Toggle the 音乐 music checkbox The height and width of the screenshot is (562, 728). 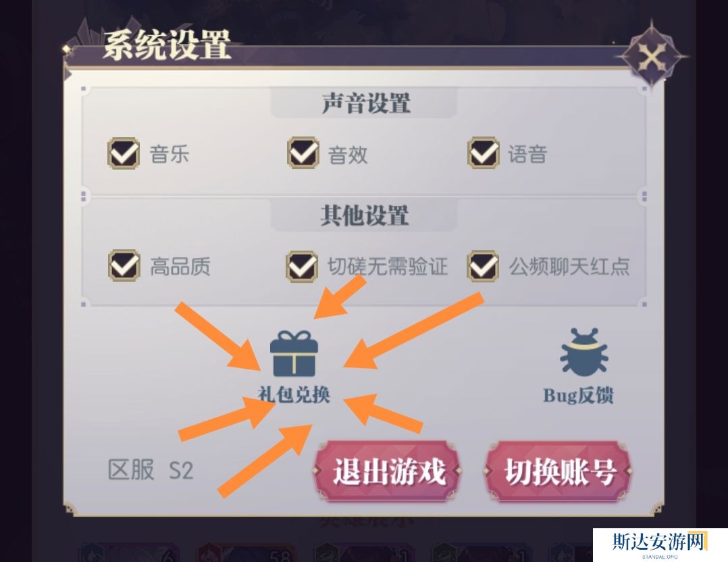point(124,153)
